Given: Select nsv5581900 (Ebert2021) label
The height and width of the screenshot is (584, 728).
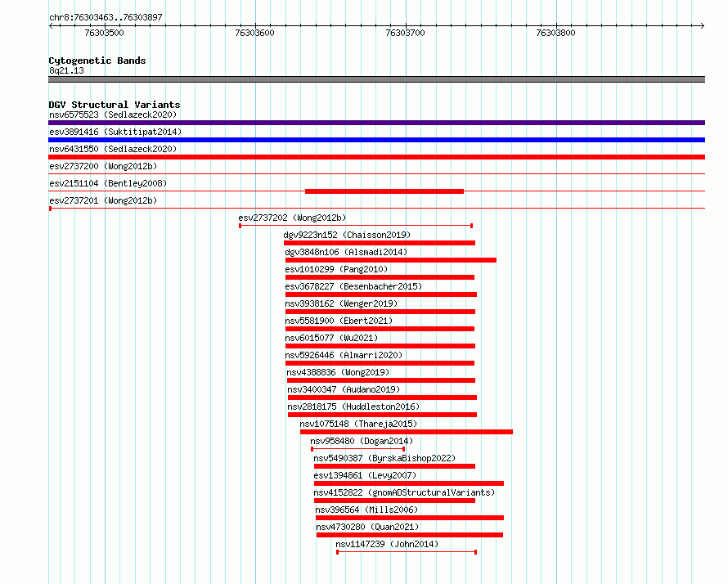Looking at the screenshot, I should coord(339,321).
